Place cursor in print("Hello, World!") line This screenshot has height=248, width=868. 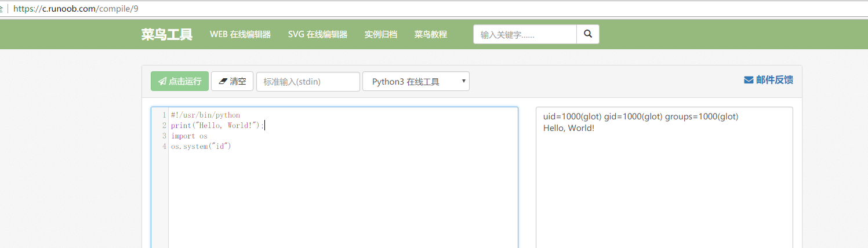[217, 125]
